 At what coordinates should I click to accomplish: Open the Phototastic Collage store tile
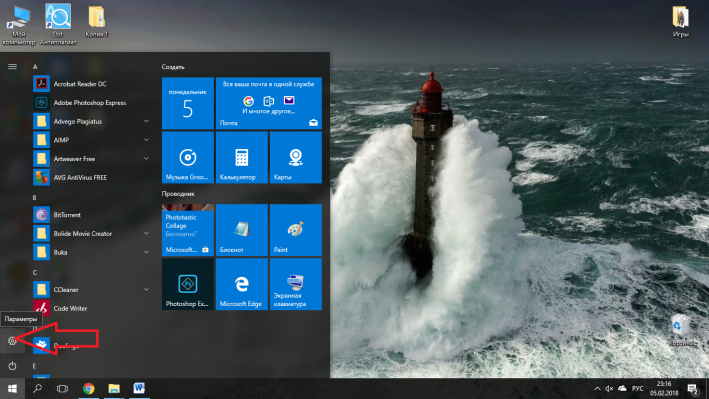[x=188, y=230]
